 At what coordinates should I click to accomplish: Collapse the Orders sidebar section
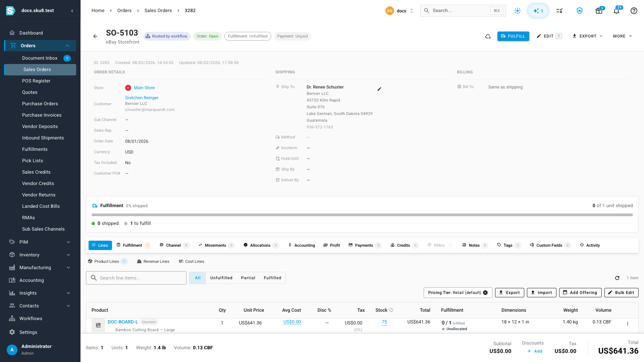[67, 46]
